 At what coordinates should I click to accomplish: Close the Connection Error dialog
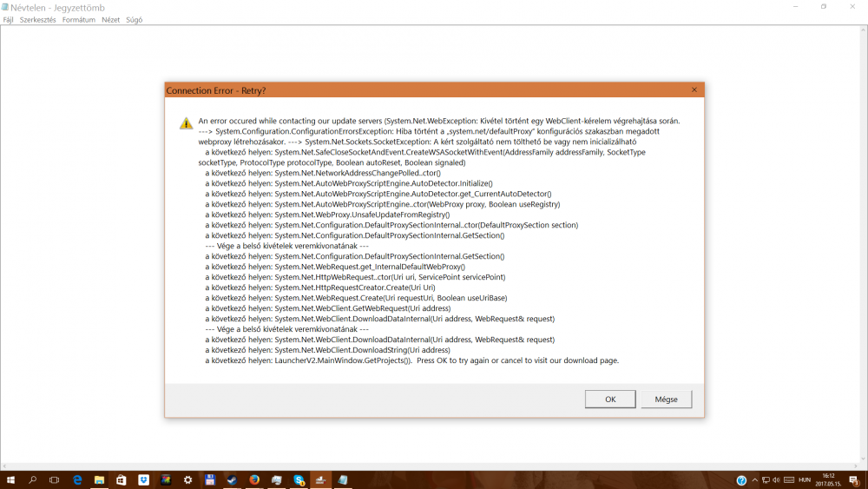pyautogui.click(x=694, y=90)
